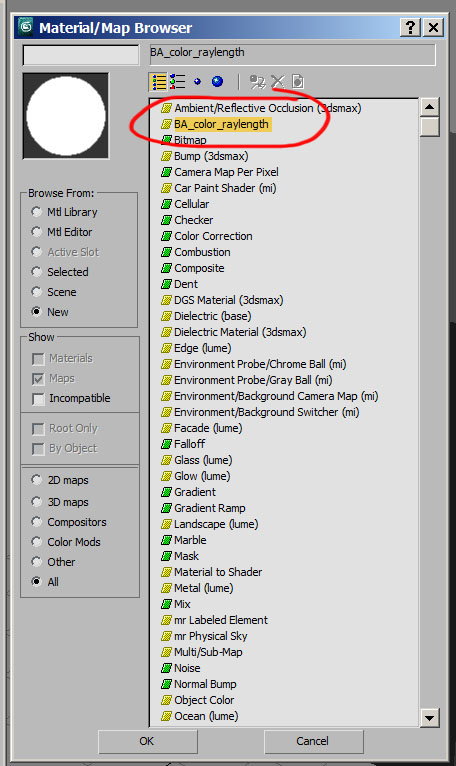Select Mix map entry
This screenshot has width=456, height=766.
point(182,604)
